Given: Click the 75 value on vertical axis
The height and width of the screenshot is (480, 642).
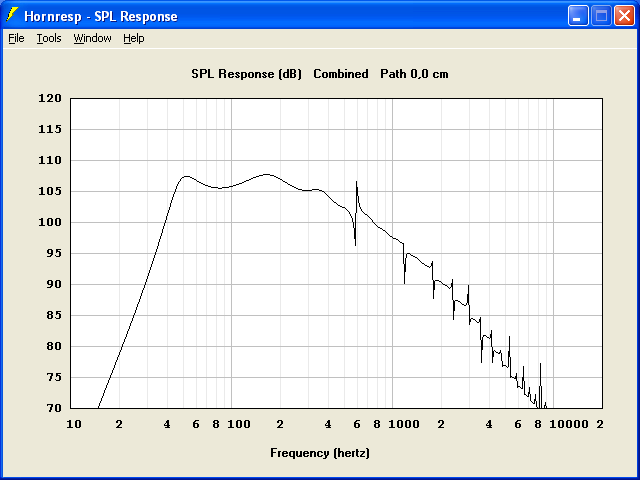Looking at the screenshot, I should [x=53, y=377].
